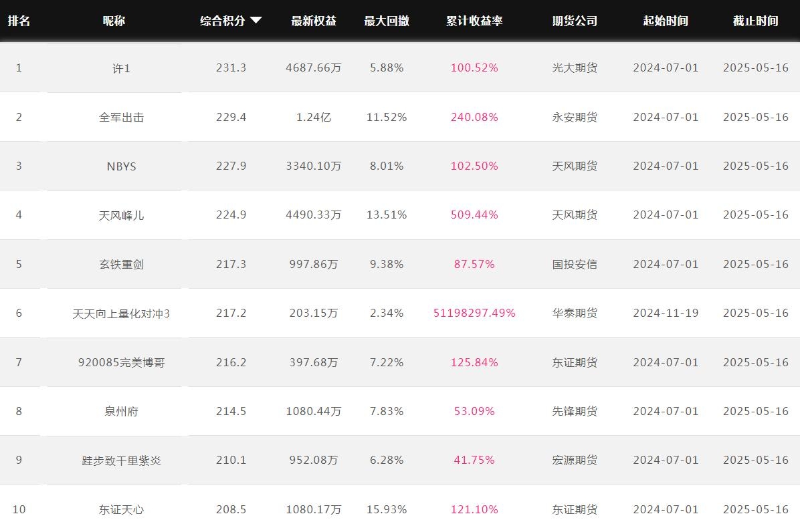Select the score value 231.3

[x=231, y=68]
